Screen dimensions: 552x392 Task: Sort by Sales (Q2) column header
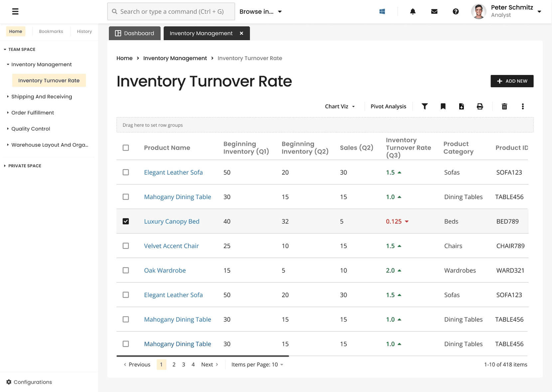356,148
